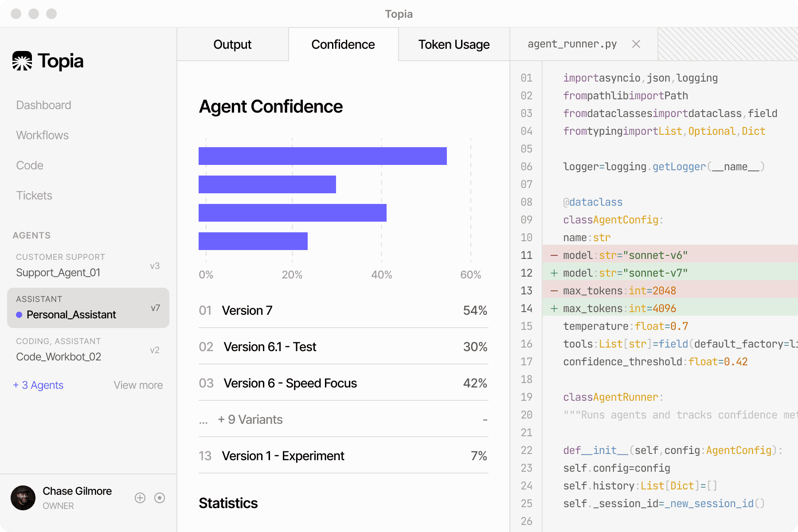
Task: Select the Support_Agent_01 agent
Action: click(88, 266)
